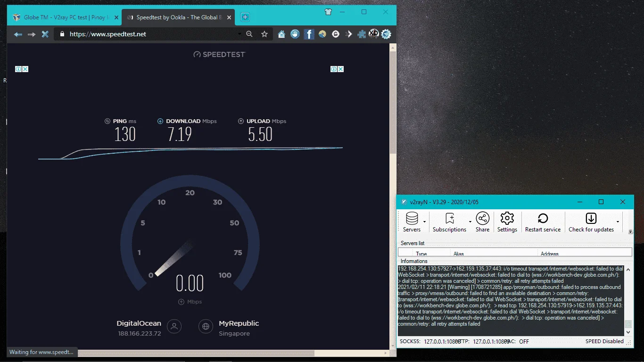Image resolution: width=644 pixels, height=362 pixels.
Task: Click the v2rayN log up arrow
Action: (x=628, y=269)
